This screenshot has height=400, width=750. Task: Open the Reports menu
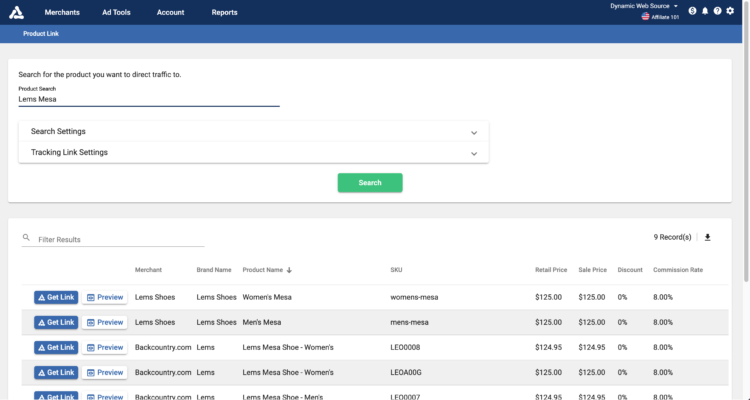(225, 12)
